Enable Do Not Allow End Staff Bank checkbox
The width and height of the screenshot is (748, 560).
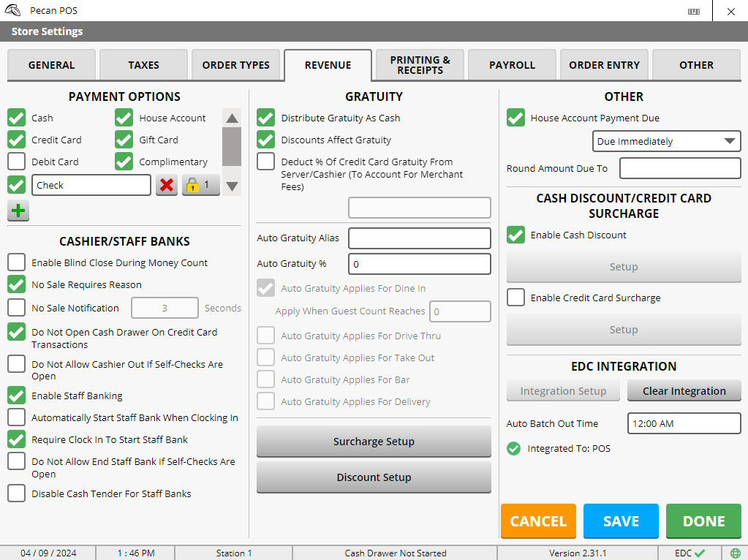coord(17,461)
